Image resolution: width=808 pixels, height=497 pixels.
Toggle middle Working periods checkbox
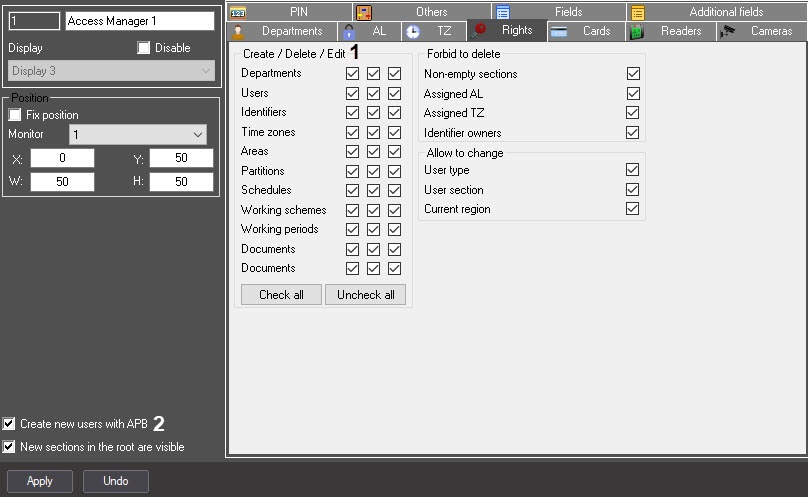374,229
